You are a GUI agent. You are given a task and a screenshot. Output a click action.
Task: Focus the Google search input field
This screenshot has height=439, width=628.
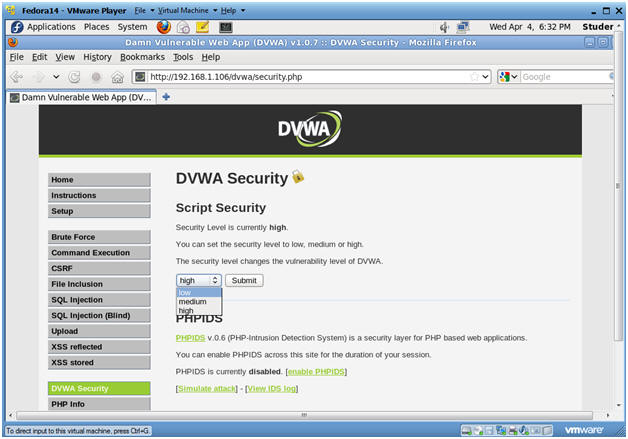point(566,77)
